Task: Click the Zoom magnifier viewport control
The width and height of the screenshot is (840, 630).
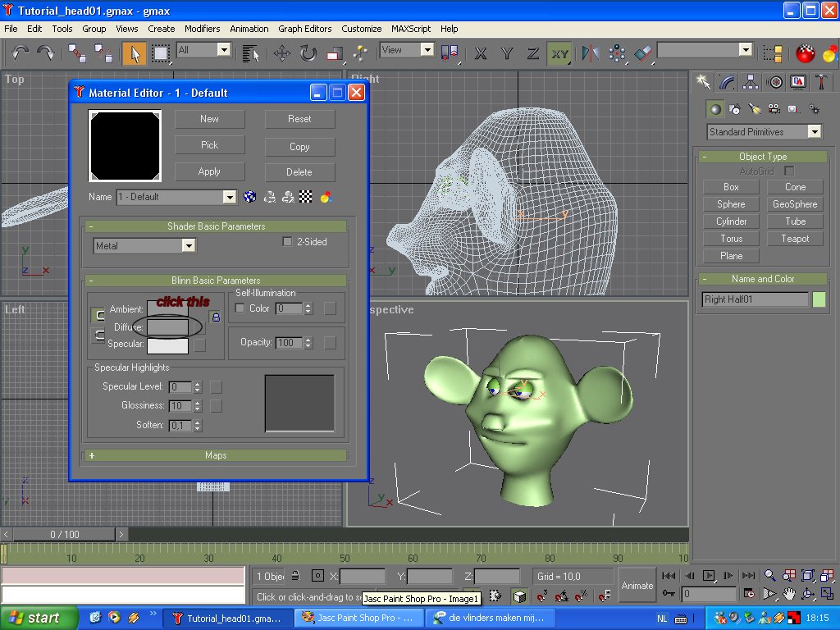Action: tap(769, 576)
